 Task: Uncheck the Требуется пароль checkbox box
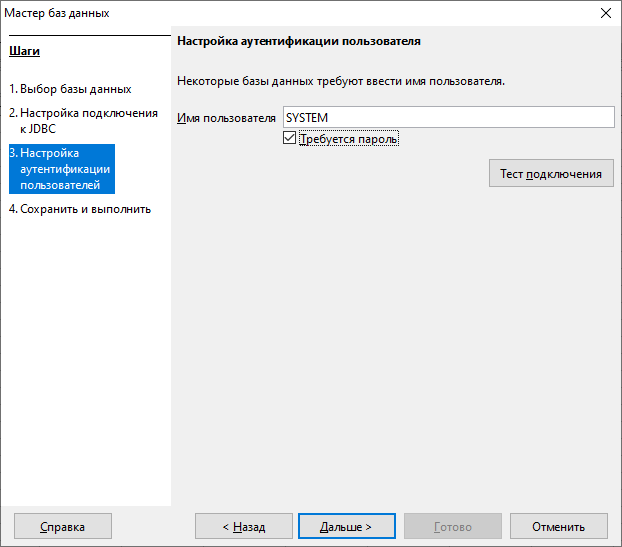(x=290, y=139)
